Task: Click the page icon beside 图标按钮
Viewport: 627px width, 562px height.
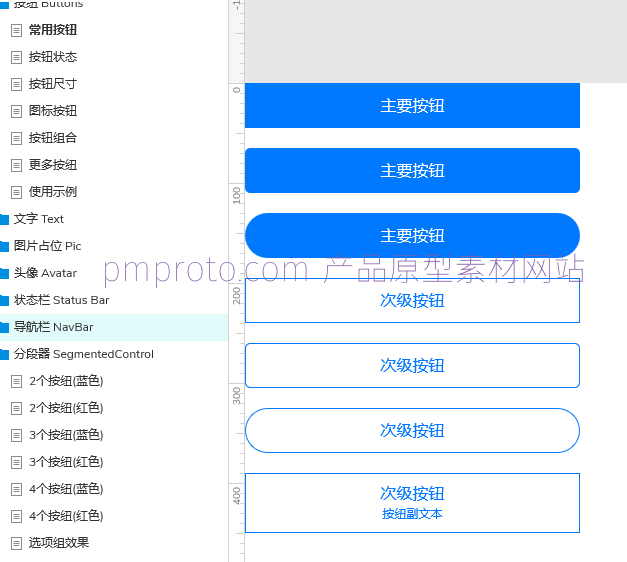Action: tap(16, 111)
